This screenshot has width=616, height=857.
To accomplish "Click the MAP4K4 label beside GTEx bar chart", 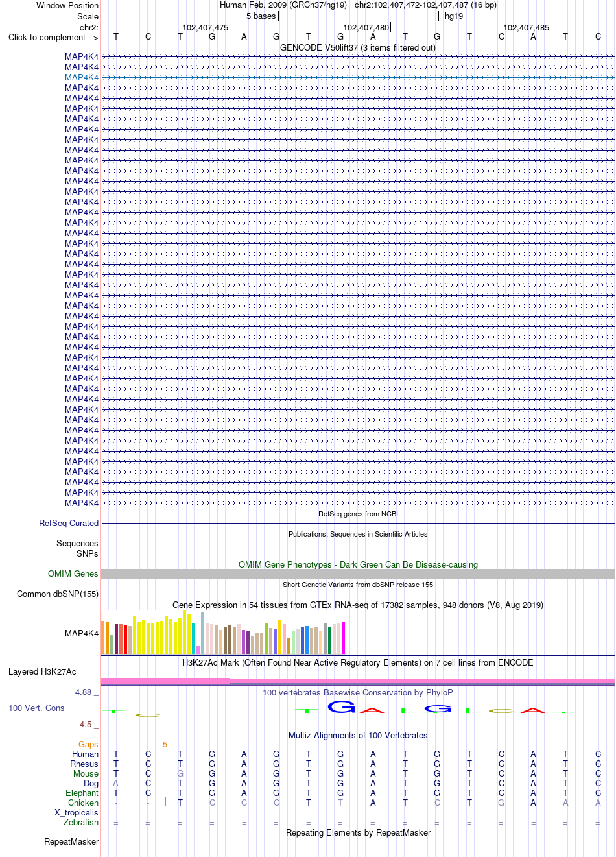I will pos(82,633).
